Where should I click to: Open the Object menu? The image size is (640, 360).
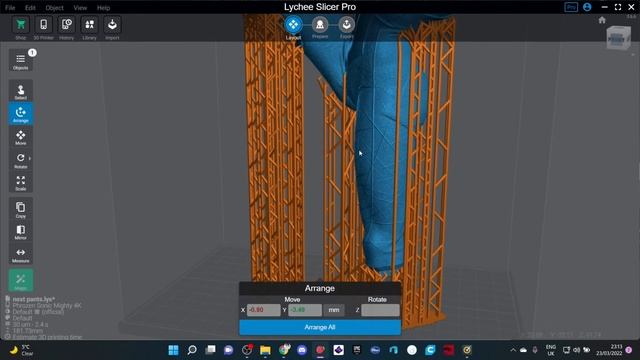pos(54,8)
